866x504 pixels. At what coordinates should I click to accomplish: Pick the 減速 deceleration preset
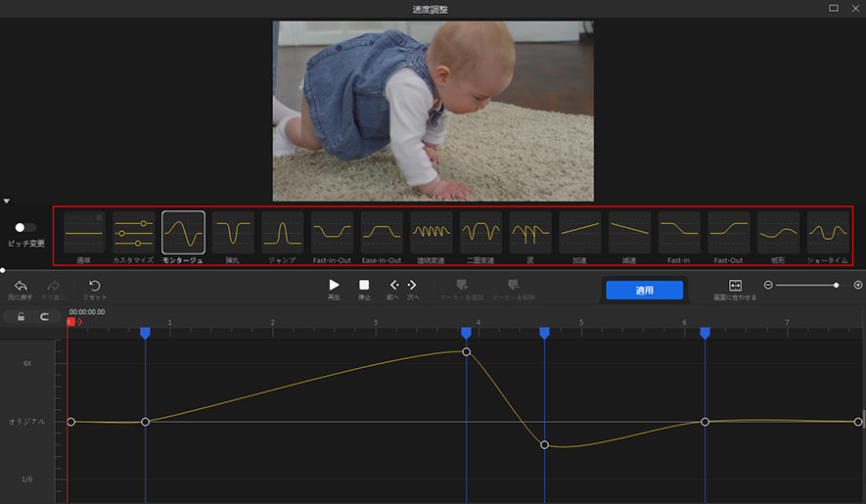629,233
